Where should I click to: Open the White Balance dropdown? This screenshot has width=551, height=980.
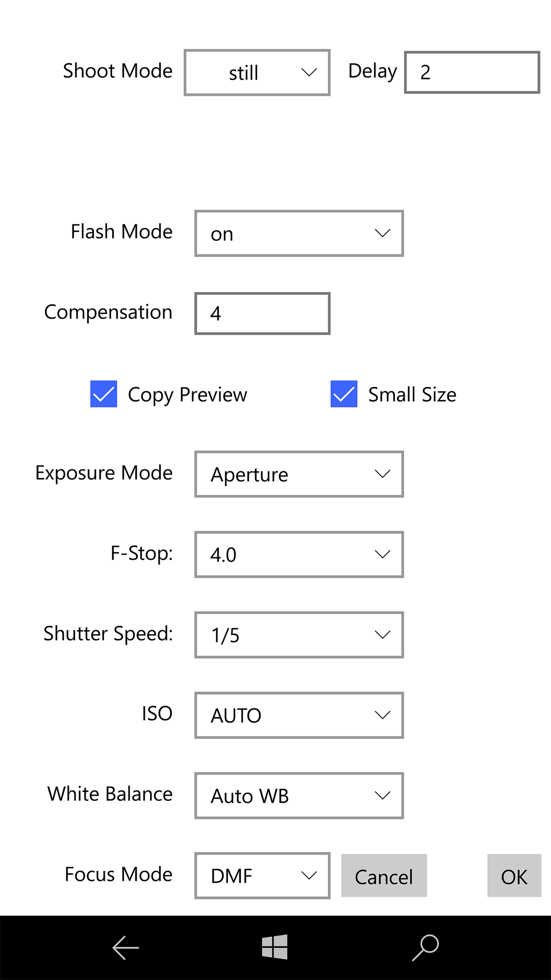tap(298, 796)
